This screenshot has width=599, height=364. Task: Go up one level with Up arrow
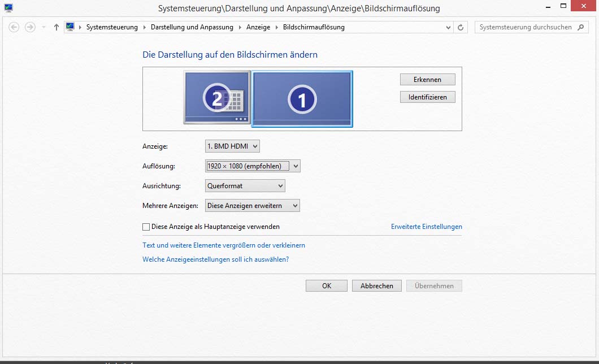[x=56, y=27]
